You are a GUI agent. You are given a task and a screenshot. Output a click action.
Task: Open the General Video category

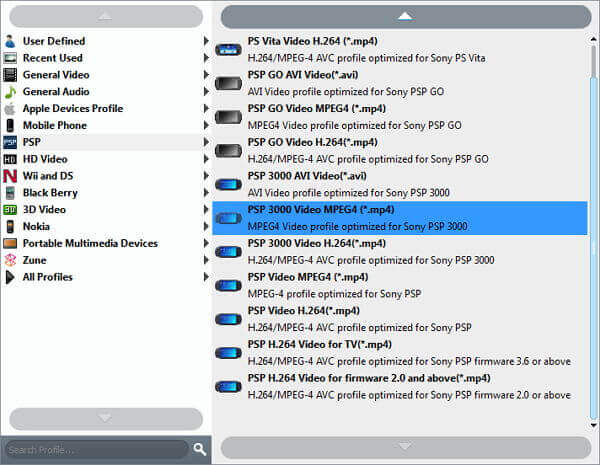point(106,75)
